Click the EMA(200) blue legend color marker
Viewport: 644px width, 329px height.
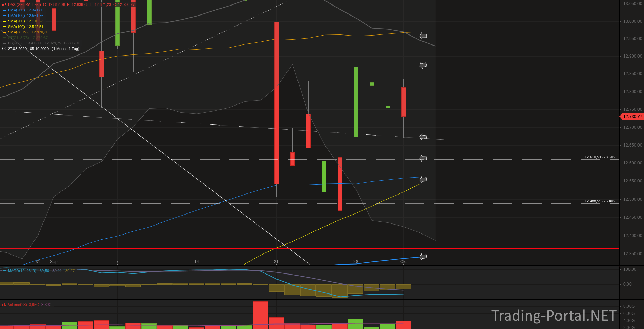click(4, 10)
